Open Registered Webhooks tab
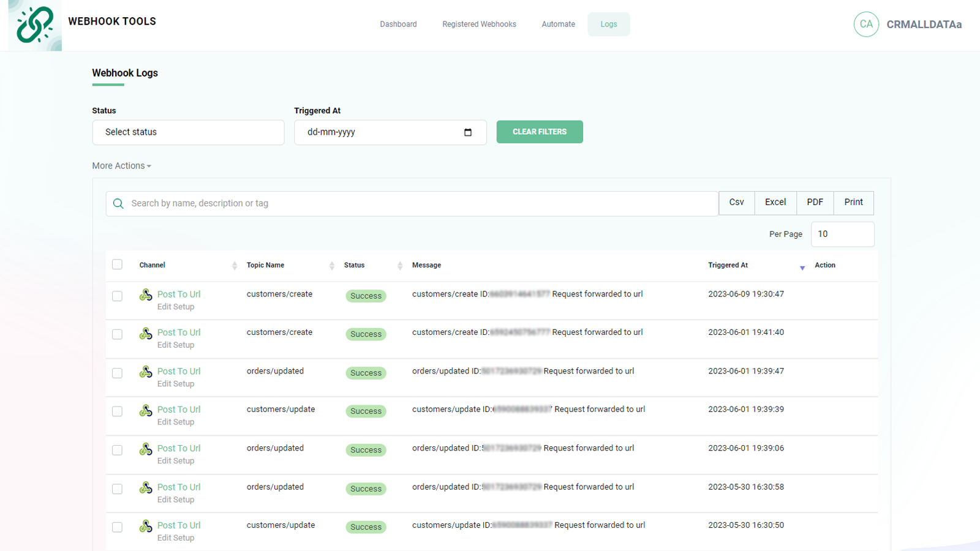The height and width of the screenshot is (551, 980). coord(479,24)
